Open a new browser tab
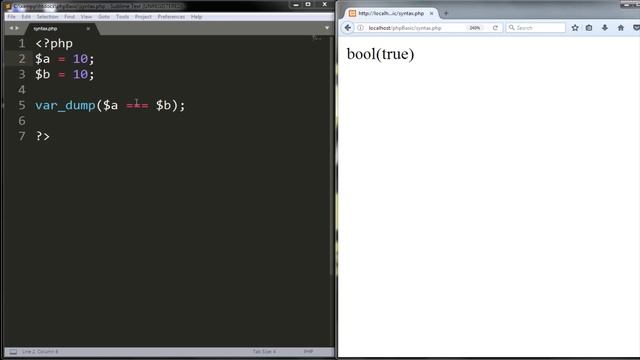Viewport: 640px width, 360px height. coord(446,13)
